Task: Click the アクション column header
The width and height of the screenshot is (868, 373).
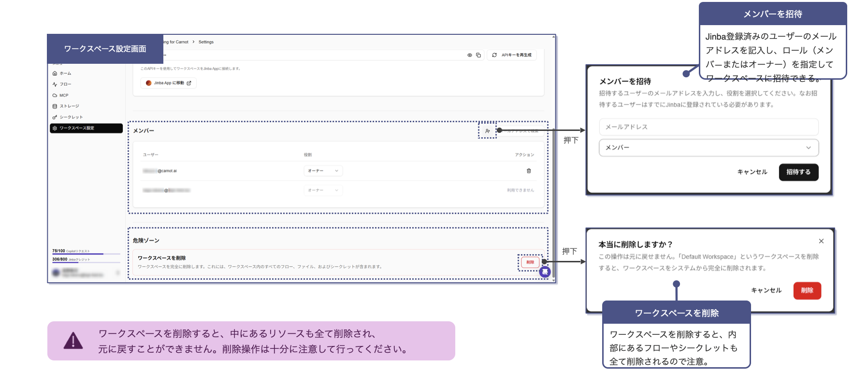Action: click(524, 155)
